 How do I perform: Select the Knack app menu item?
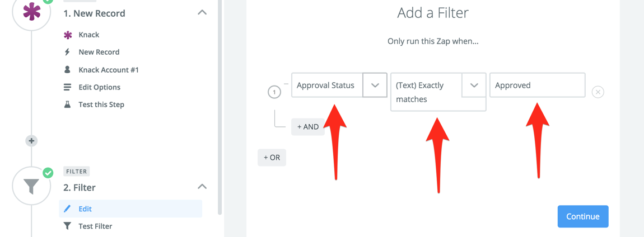88,35
